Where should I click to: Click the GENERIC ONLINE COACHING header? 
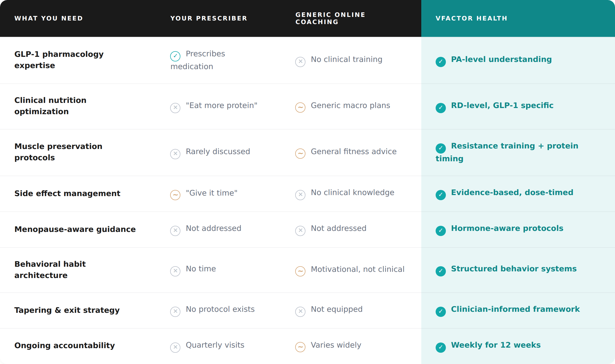click(x=330, y=18)
